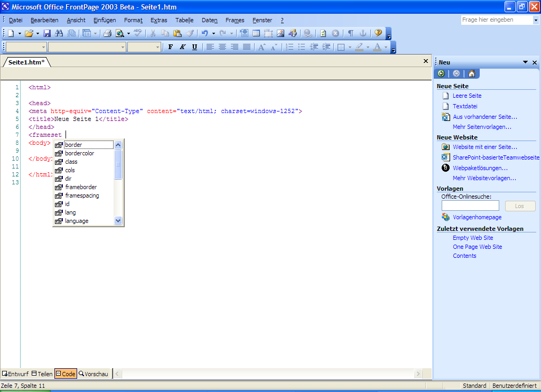Open the font name dropdown
Screen dimensions: 541x392
click(x=123, y=47)
